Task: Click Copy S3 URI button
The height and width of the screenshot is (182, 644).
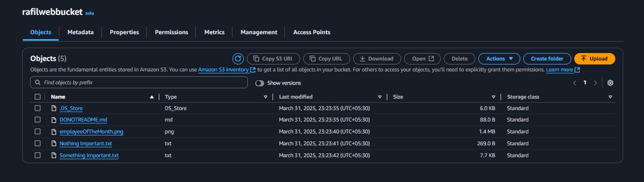Action: tap(273, 59)
